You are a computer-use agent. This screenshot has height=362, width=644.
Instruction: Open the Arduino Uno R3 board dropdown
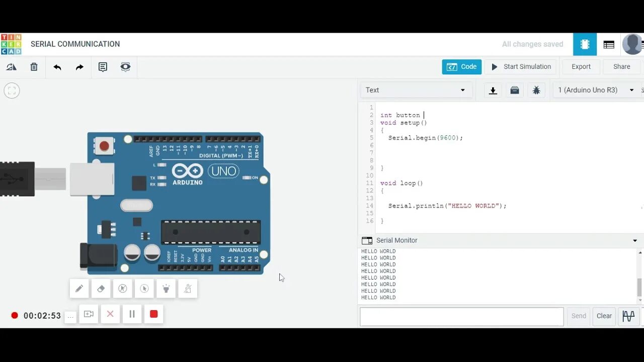[596, 90]
